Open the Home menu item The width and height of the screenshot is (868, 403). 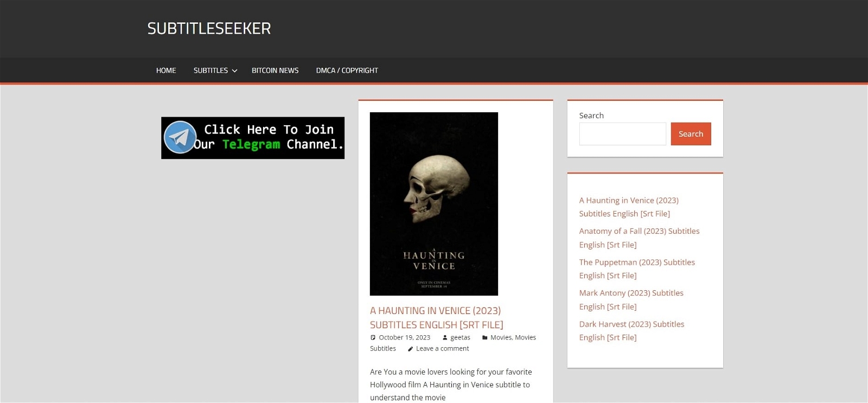coord(166,71)
